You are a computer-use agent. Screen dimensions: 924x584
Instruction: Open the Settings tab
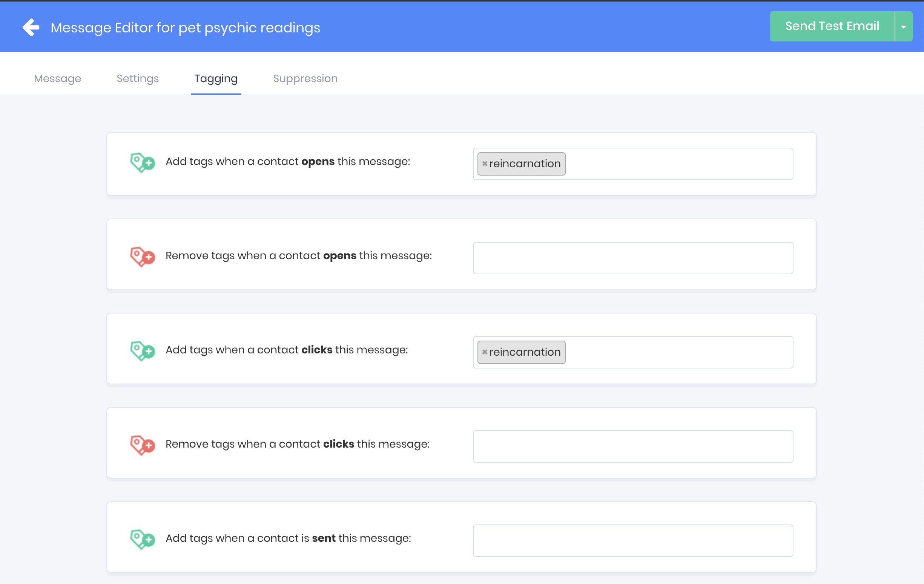tap(138, 79)
